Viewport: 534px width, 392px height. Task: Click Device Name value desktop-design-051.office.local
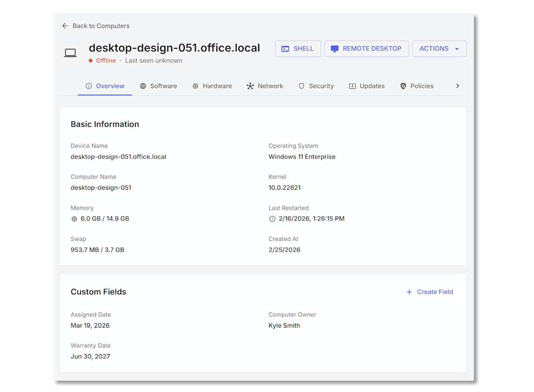coord(119,156)
